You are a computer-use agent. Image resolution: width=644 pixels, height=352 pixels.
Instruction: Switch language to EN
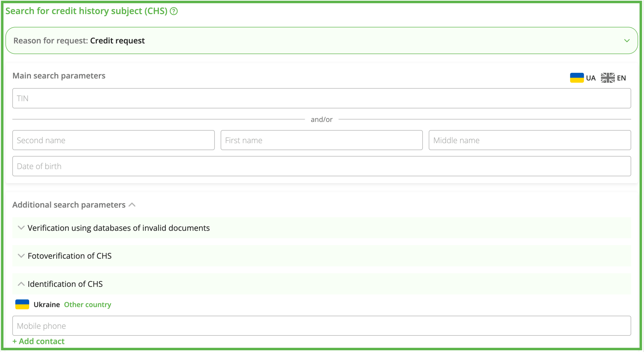click(621, 78)
